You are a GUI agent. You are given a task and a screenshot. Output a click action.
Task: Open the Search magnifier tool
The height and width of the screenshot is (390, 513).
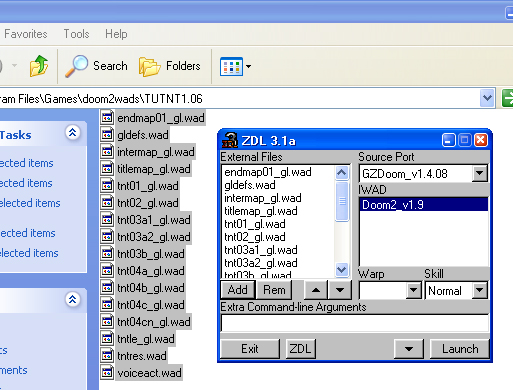[76, 66]
